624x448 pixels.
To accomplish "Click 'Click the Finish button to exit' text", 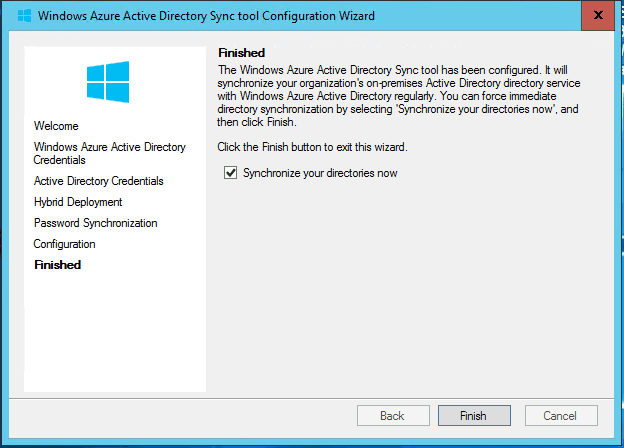I will [312, 147].
